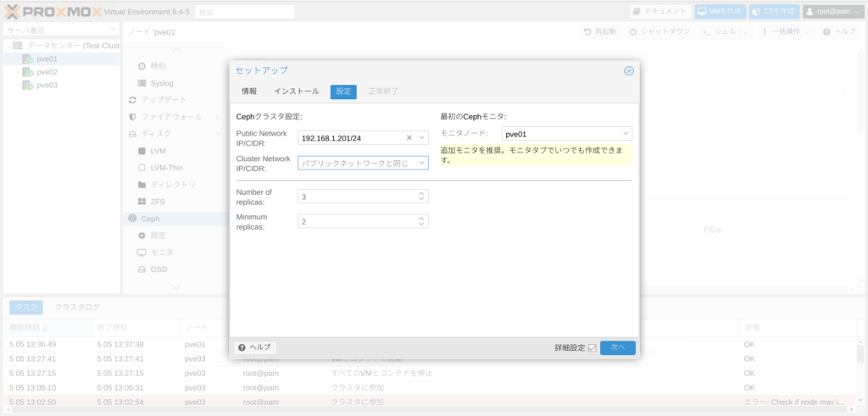Open the ドキュメント button
The image size is (868, 416).
pyautogui.click(x=660, y=11)
